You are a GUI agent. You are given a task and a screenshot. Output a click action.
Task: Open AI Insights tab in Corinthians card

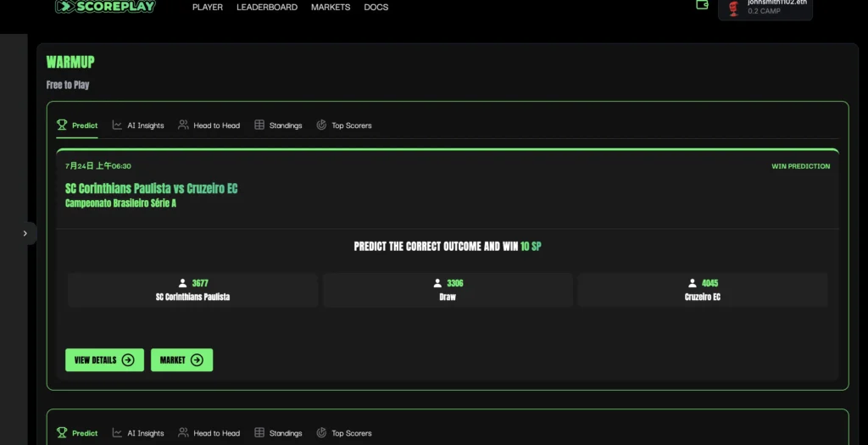138,125
